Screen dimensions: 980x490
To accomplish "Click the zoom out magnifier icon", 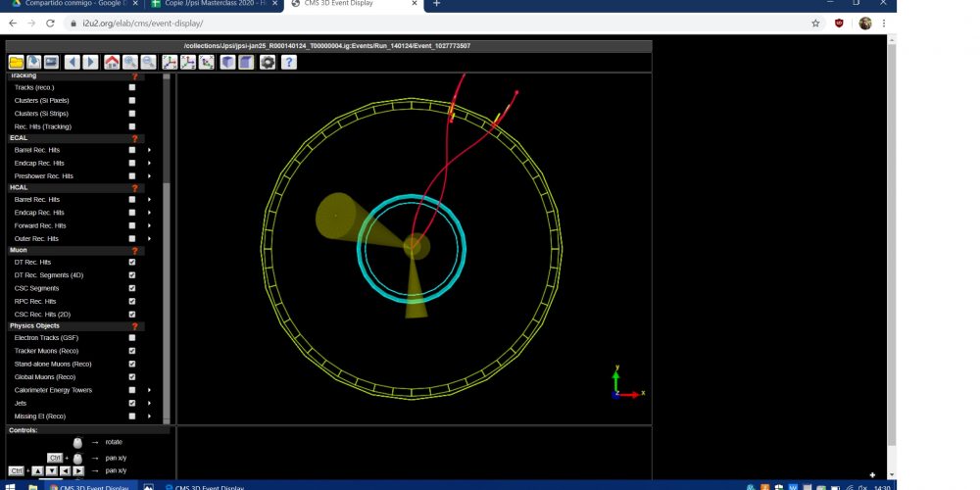I will pos(147,62).
